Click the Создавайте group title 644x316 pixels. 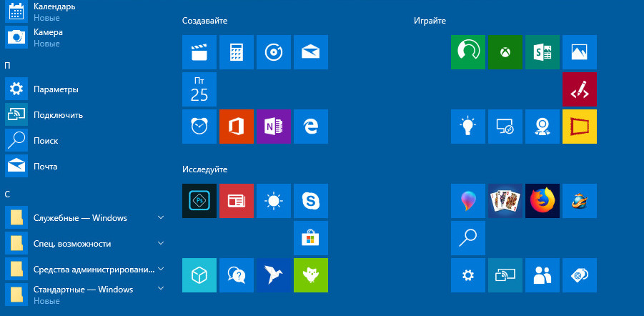pos(204,21)
